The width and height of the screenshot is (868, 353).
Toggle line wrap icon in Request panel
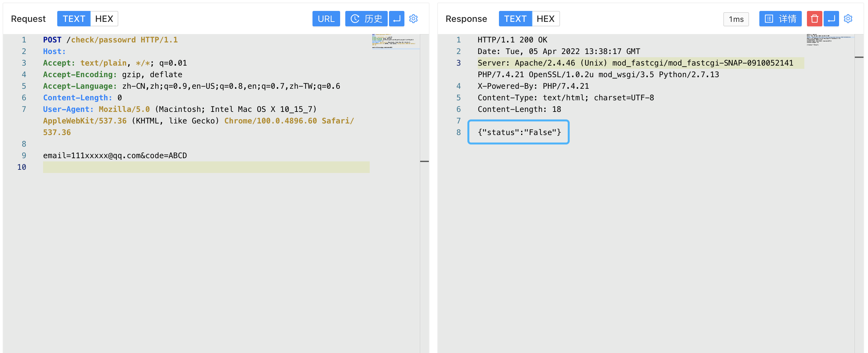click(397, 19)
